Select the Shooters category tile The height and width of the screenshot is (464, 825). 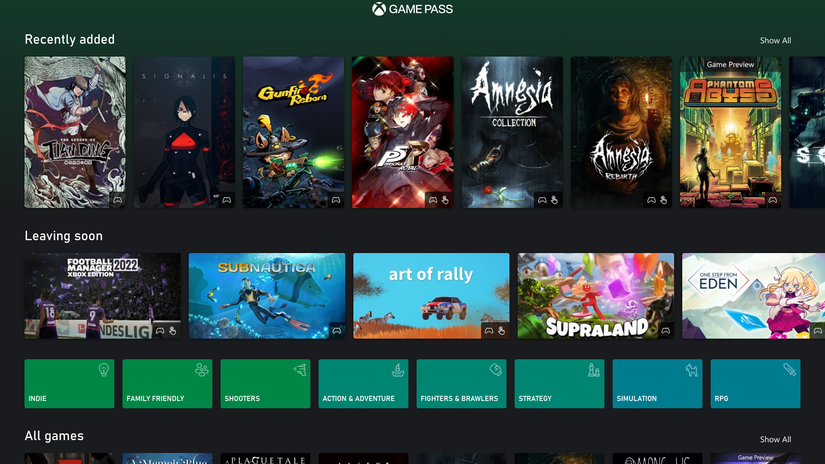click(265, 384)
